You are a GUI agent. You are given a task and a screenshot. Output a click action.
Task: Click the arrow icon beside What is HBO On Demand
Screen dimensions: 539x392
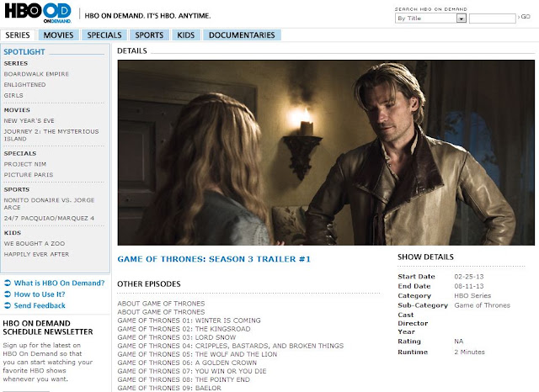(8, 283)
